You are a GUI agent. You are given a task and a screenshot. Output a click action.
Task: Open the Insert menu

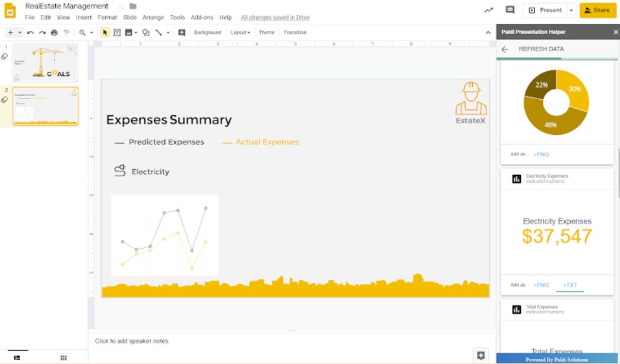[x=84, y=17]
